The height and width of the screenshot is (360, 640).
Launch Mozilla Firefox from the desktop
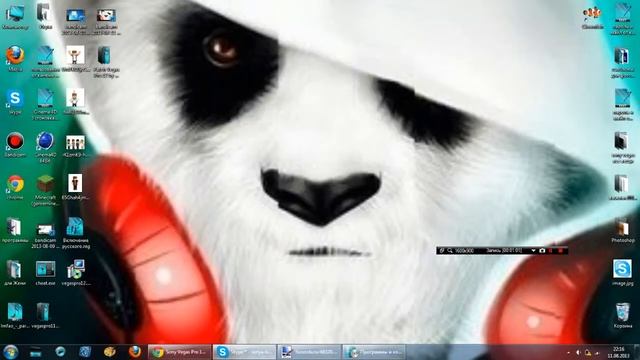(15, 58)
